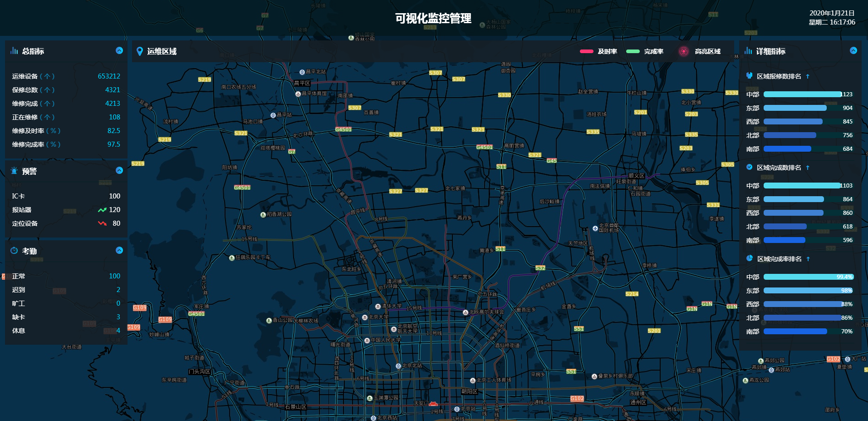Select the 运维设备 metric row
The image size is (868, 421).
click(x=66, y=76)
